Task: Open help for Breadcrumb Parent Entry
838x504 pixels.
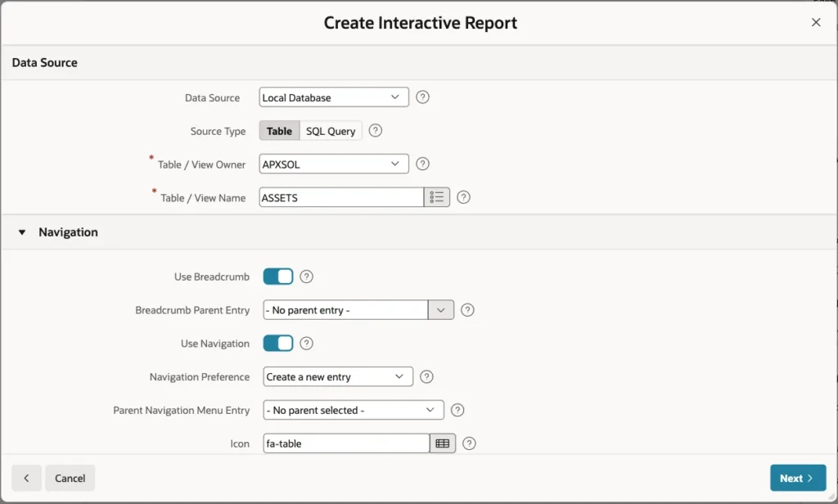Action: 467,310
